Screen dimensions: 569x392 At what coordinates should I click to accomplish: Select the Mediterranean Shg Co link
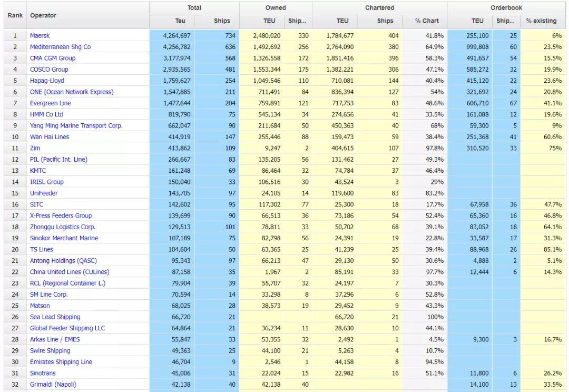tap(59, 47)
